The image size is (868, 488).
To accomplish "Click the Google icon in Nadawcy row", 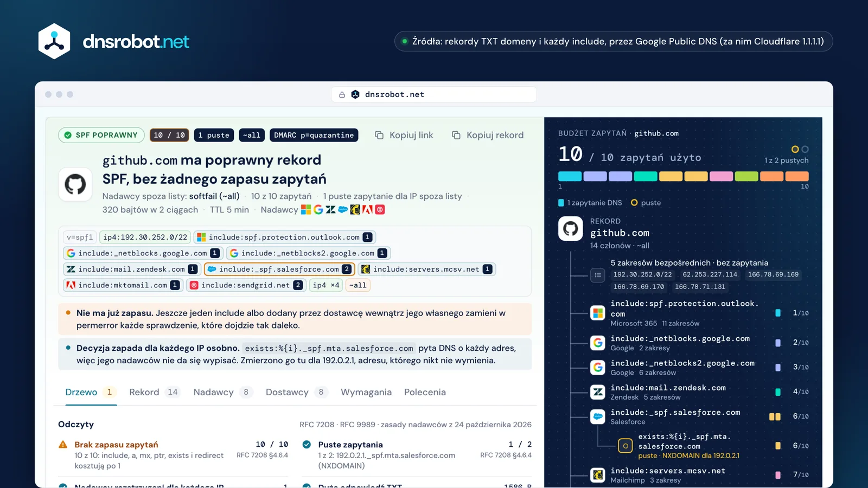I will (x=318, y=209).
